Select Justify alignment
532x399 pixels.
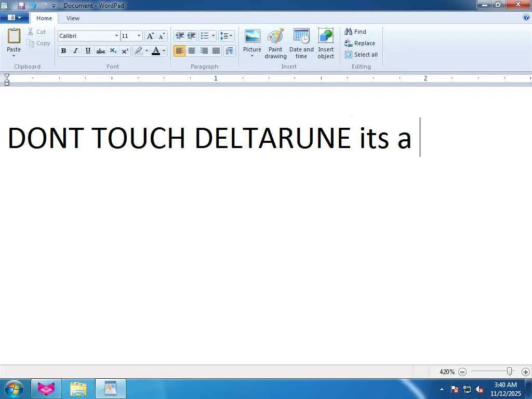(x=216, y=51)
